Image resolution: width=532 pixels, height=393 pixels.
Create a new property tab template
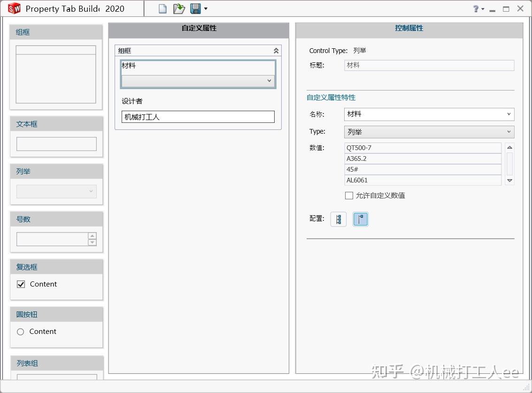point(162,8)
